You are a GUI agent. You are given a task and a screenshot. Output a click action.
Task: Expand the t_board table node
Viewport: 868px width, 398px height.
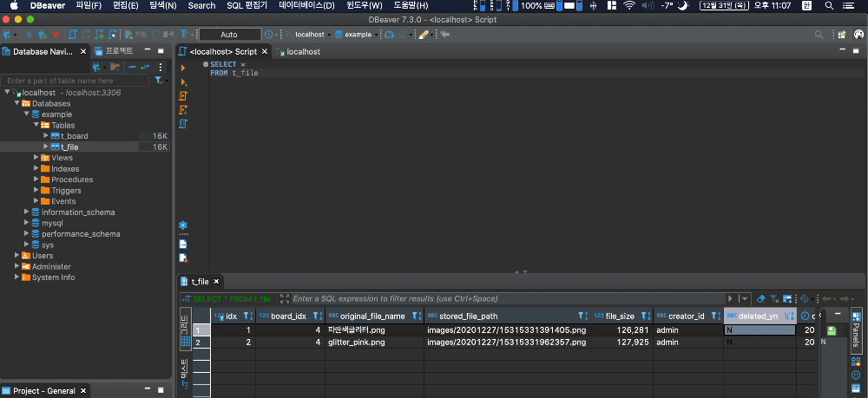[46, 135]
